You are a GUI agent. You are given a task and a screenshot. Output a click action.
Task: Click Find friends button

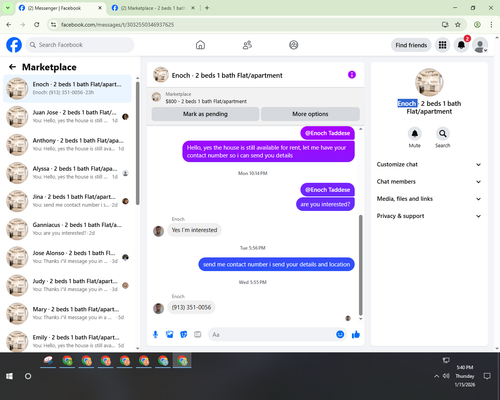411,45
